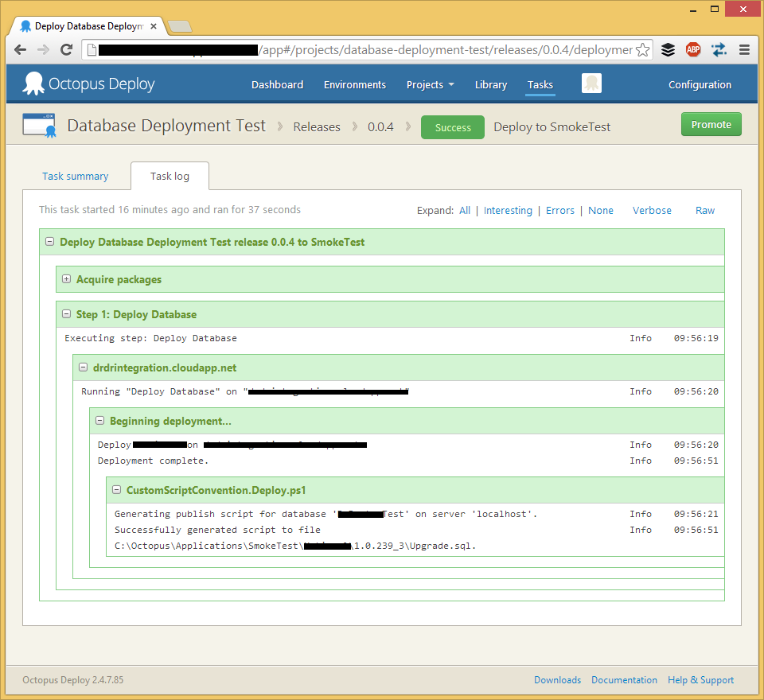This screenshot has width=764, height=700.
Task: Open the Projects dropdown menu
Action: pos(430,84)
